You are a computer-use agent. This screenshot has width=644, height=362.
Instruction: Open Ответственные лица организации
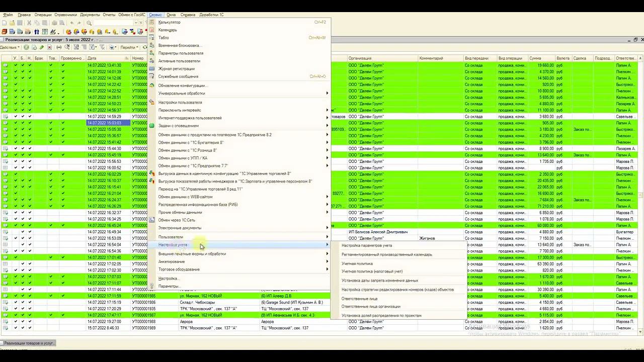(x=398, y=306)
